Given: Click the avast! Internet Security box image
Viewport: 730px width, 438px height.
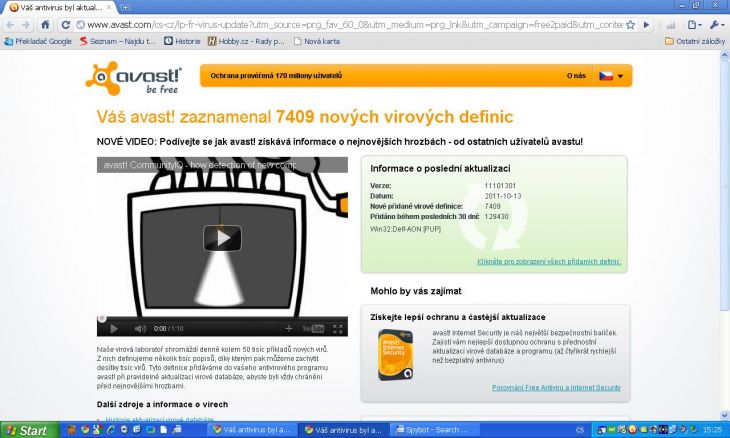Looking at the screenshot, I should pyautogui.click(x=395, y=355).
